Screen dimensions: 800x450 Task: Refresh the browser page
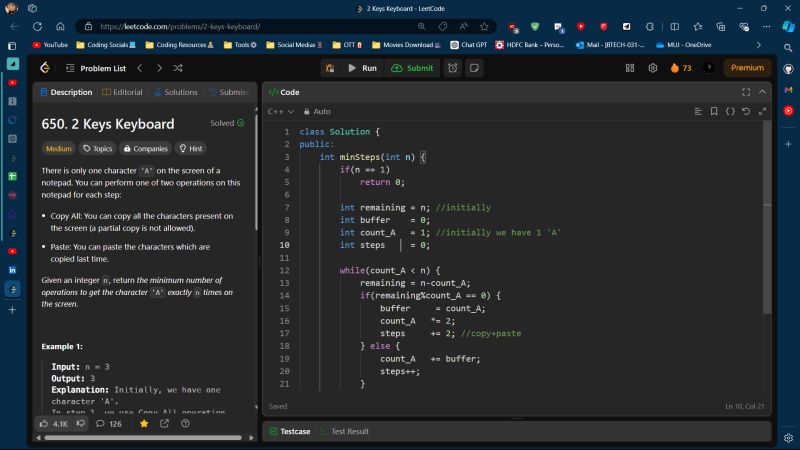[37, 27]
